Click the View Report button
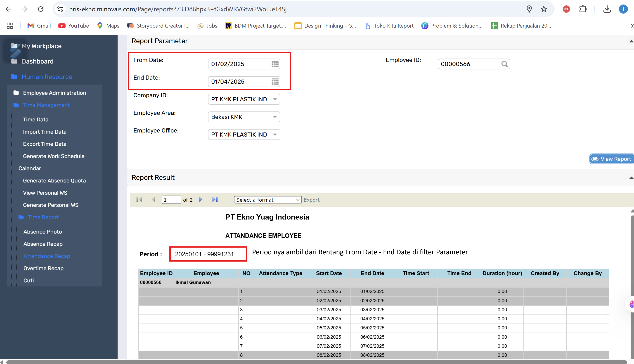Viewport: 634px width, 364px height. [611, 159]
